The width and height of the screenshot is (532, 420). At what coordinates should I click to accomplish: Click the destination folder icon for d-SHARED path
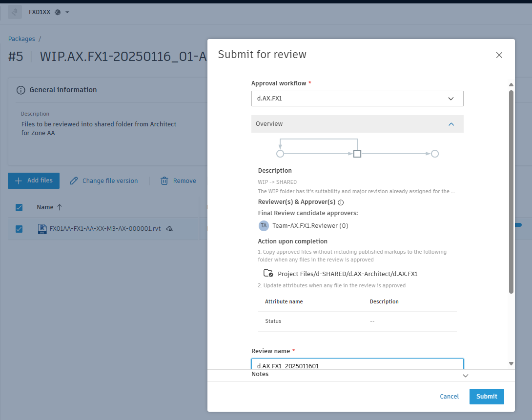[x=268, y=273]
